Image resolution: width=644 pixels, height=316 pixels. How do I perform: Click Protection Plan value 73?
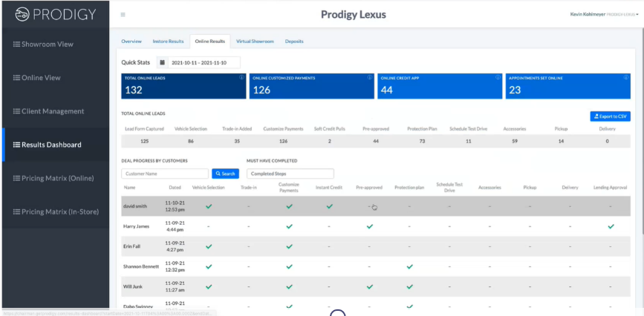[x=422, y=141]
